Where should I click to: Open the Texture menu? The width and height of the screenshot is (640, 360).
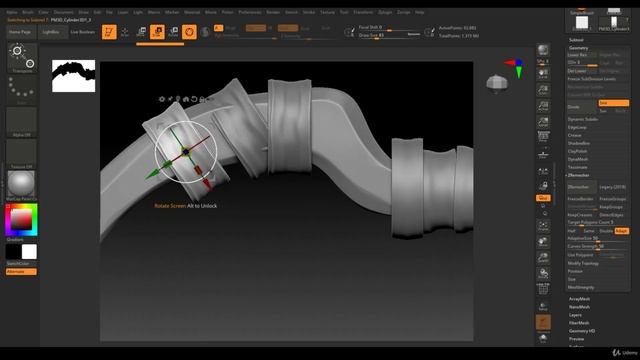coord(327,12)
